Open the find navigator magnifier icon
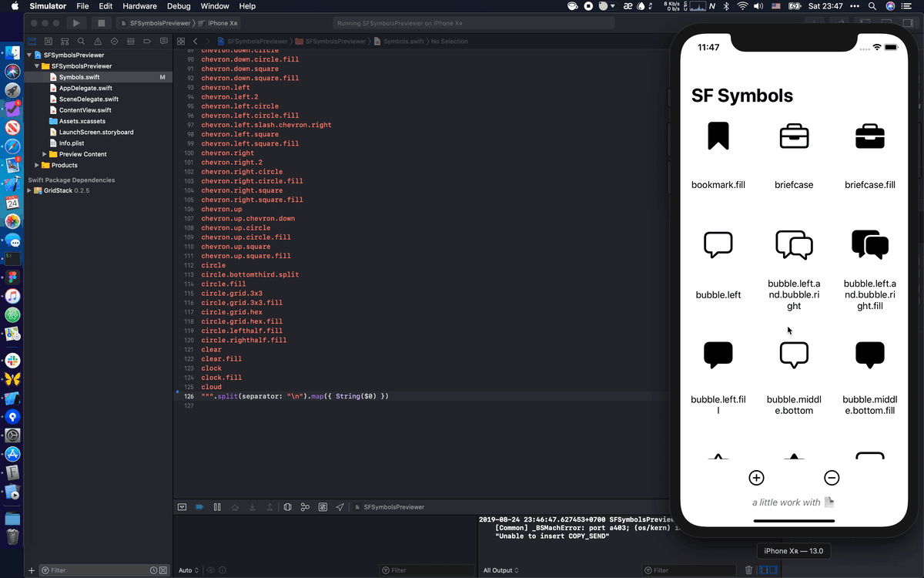The width and height of the screenshot is (924, 578). point(82,41)
